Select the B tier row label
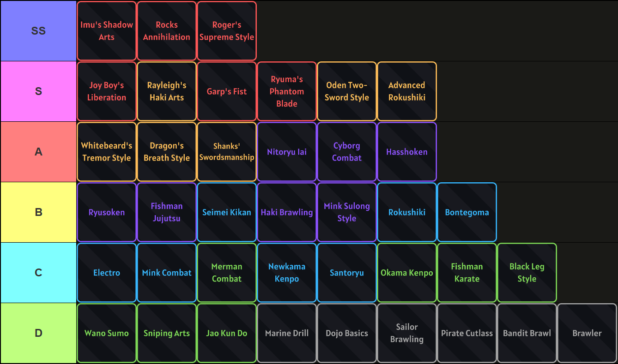 [38, 212]
